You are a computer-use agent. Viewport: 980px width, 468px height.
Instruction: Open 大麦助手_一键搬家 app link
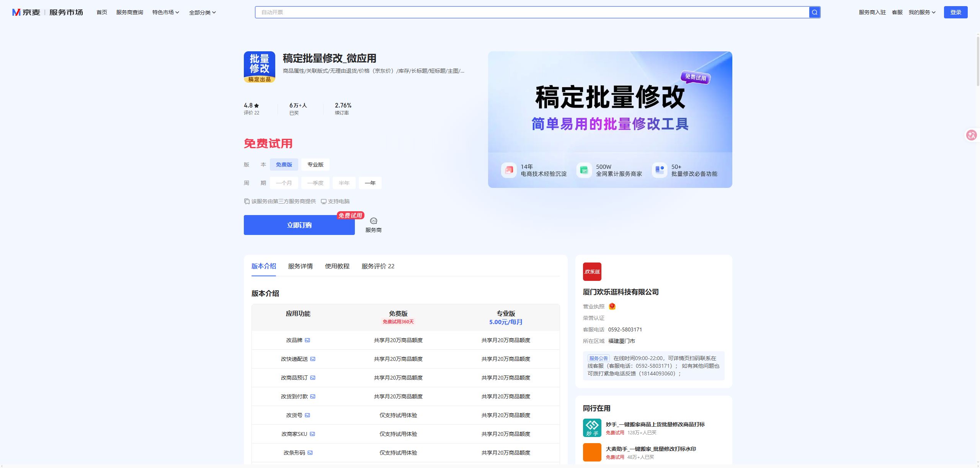651,449
